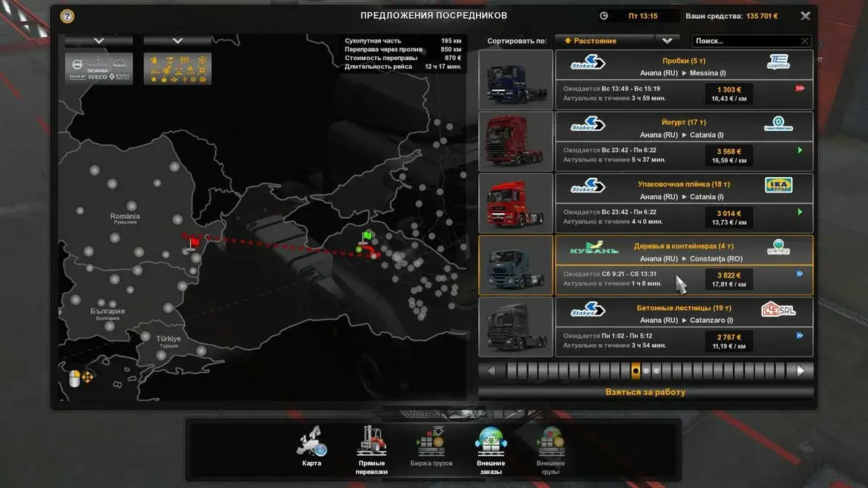This screenshot has height=488, width=868.
Task: Expand the truck brand filter chevron
Action: 99,40
